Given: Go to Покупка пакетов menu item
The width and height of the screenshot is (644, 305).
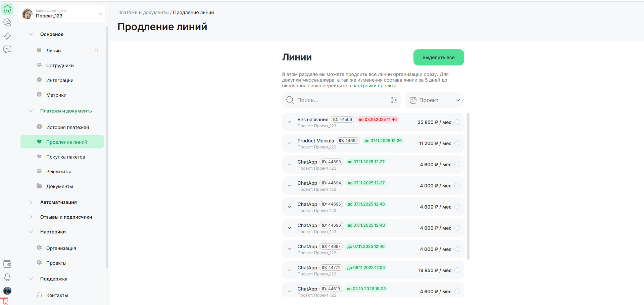Looking at the screenshot, I should 65,157.
